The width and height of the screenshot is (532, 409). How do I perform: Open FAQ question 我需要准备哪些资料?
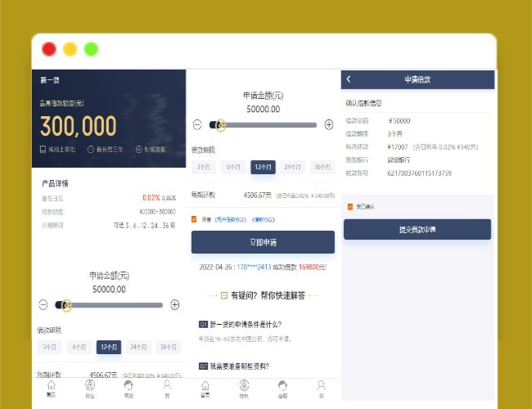tap(240, 366)
